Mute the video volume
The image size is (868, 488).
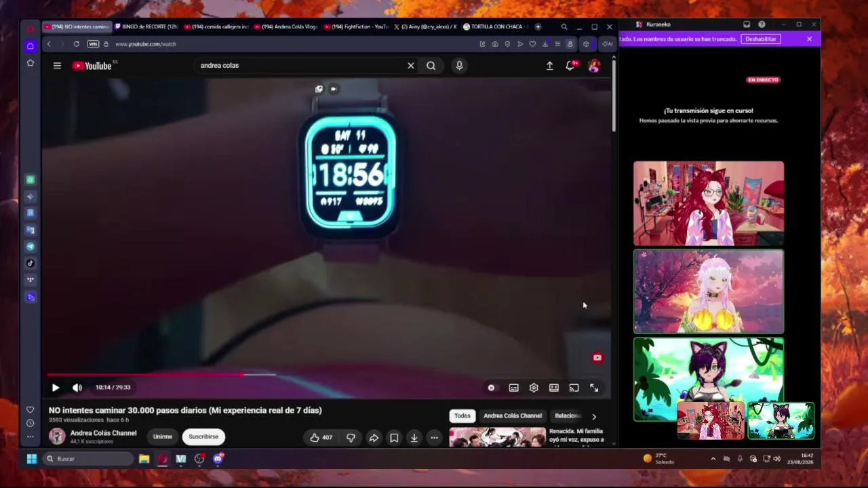pyautogui.click(x=77, y=388)
